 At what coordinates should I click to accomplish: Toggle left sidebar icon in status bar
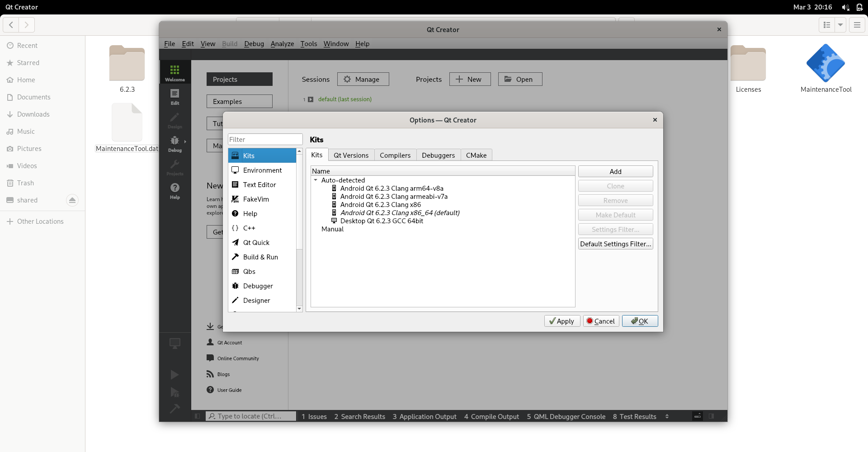(198, 416)
